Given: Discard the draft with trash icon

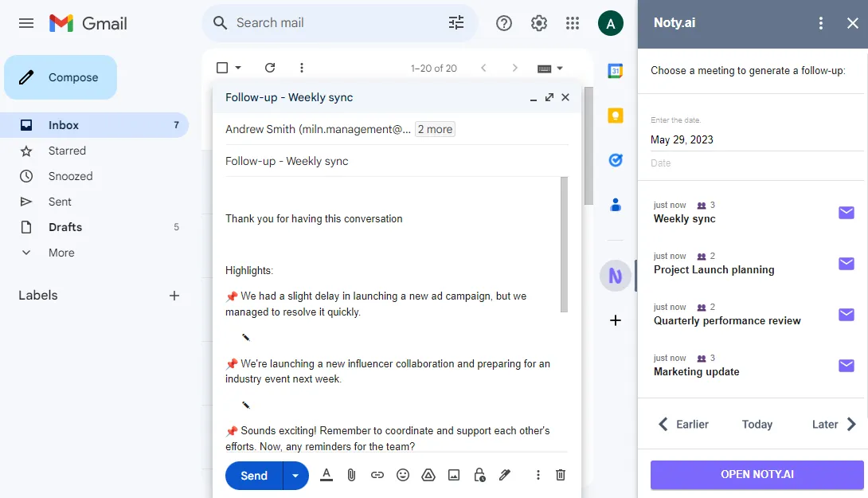Looking at the screenshot, I should pos(560,475).
